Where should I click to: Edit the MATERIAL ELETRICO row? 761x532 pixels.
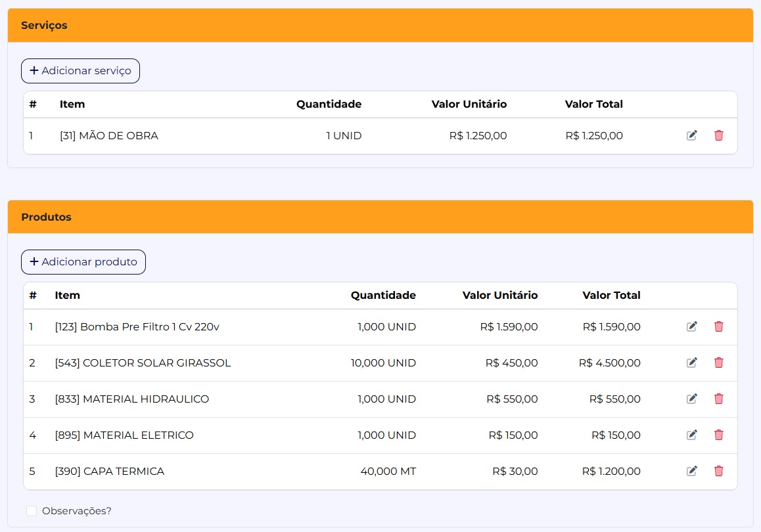691,435
